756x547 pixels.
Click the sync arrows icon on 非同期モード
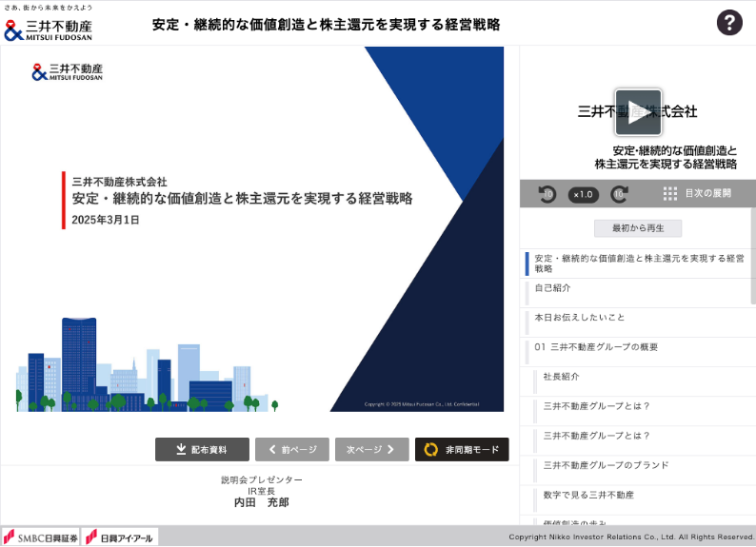[x=430, y=449]
